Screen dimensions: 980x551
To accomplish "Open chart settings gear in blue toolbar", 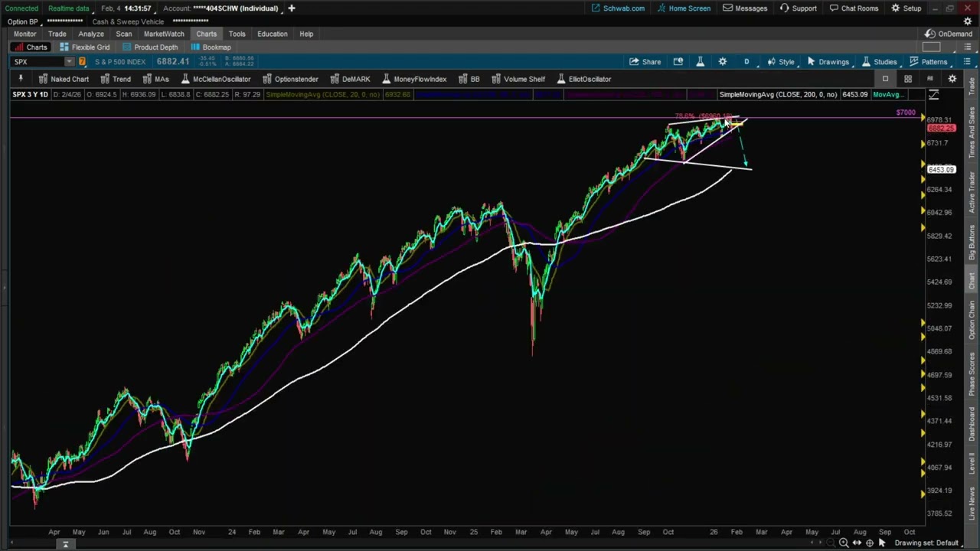I will point(722,62).
